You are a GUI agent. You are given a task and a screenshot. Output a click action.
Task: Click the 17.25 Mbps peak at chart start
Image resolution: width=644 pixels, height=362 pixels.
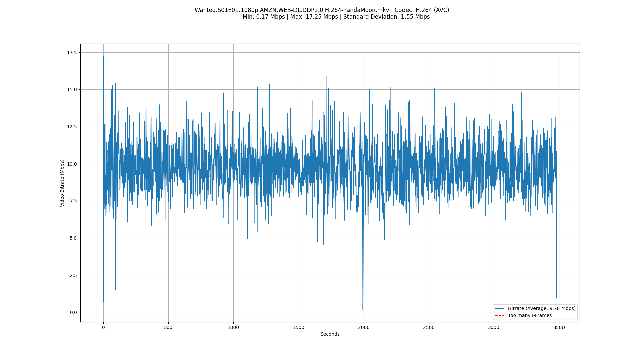(x=104, y=57)
